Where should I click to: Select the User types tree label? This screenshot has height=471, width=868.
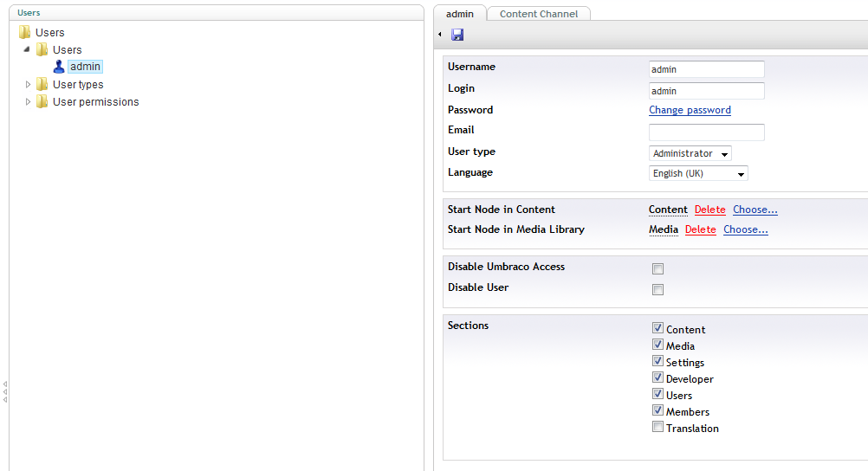(78, 85)
